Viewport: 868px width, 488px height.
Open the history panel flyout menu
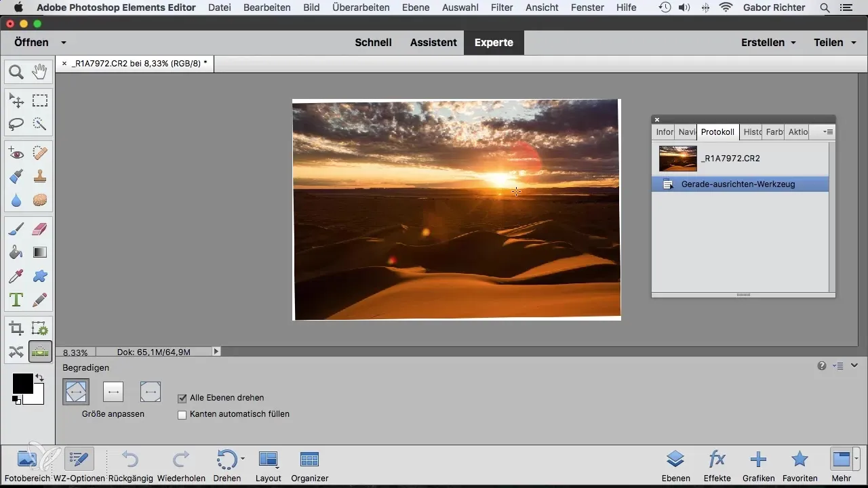point(828,132)
